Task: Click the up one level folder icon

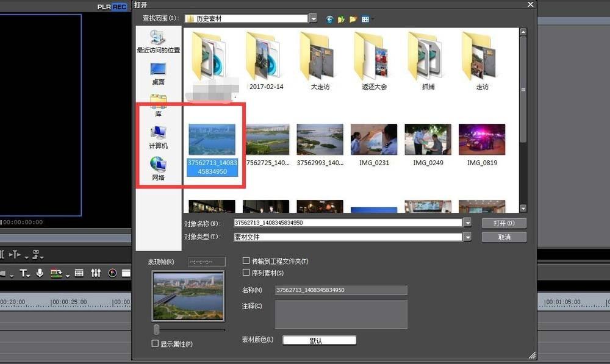Action: (341, 19)
